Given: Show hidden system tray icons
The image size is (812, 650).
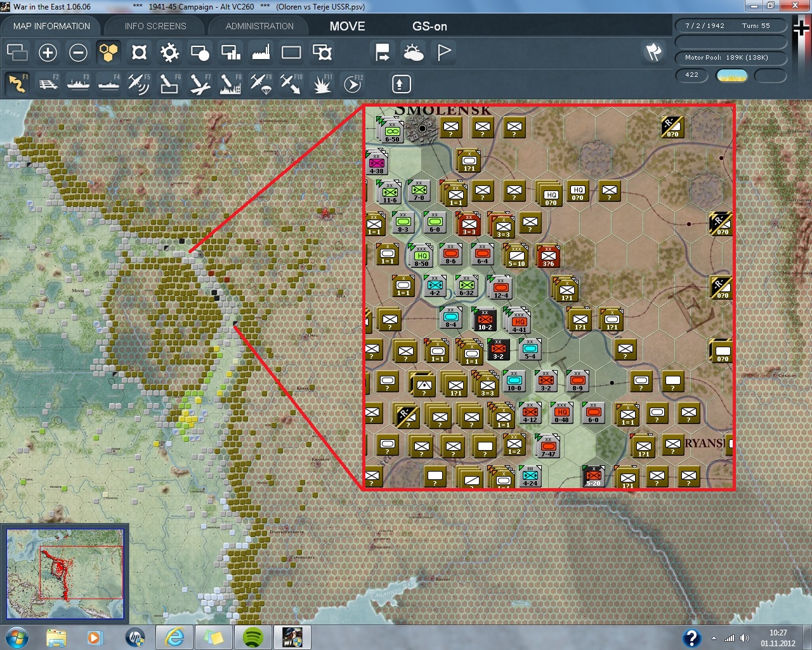Looking at the screenshot, I should coord(714,638).
